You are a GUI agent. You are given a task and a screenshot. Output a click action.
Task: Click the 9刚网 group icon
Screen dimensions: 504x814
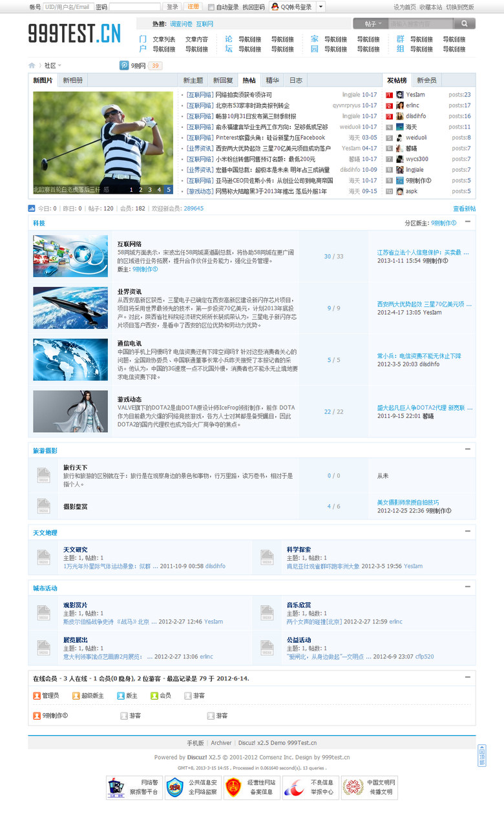(124, 65)
